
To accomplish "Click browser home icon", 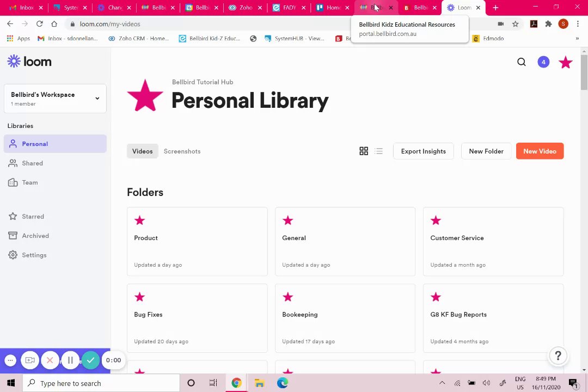I will [x=54, y=24].
